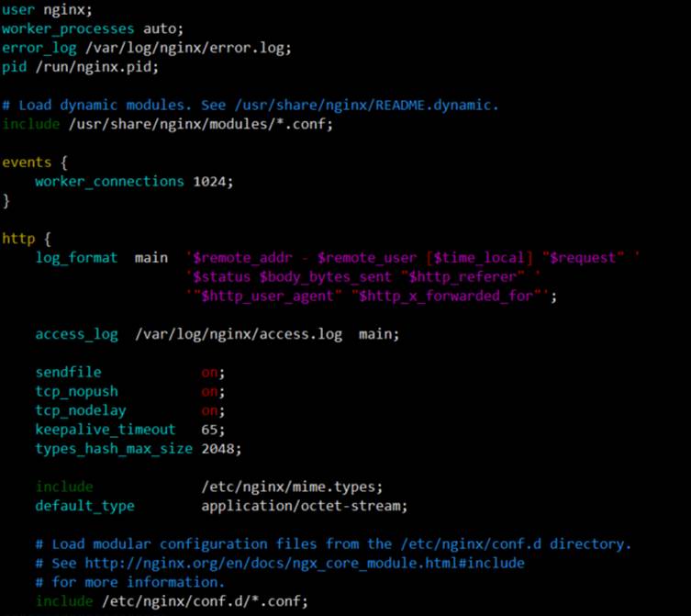
Task: Click the nginx.org ngx_core_module URL comment
Action: [280, 564]
